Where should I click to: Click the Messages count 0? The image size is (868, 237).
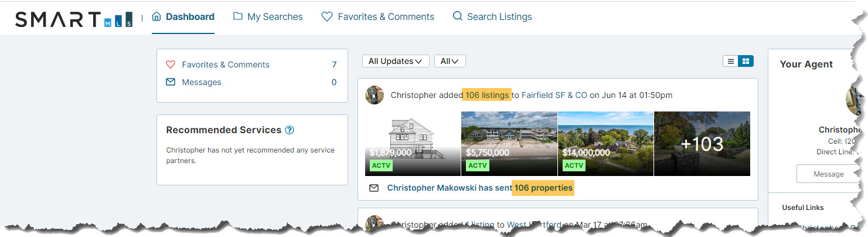pyautogui.click(x=334, y=82)
